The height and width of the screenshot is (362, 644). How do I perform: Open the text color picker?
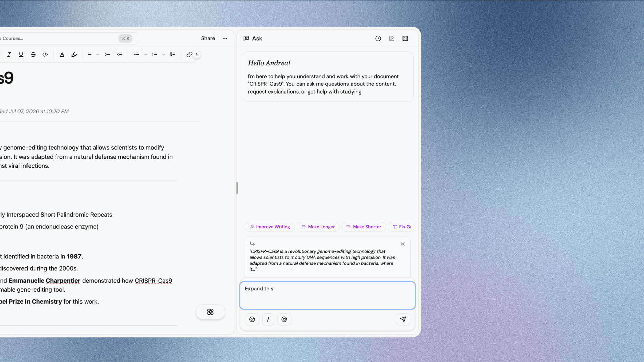[x=62, y=54]
